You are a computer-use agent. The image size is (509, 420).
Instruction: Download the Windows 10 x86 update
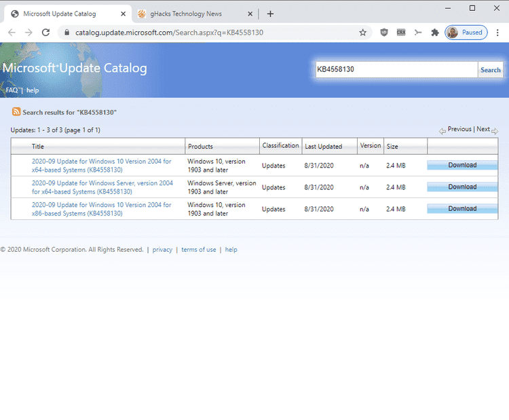click(462, 209)
